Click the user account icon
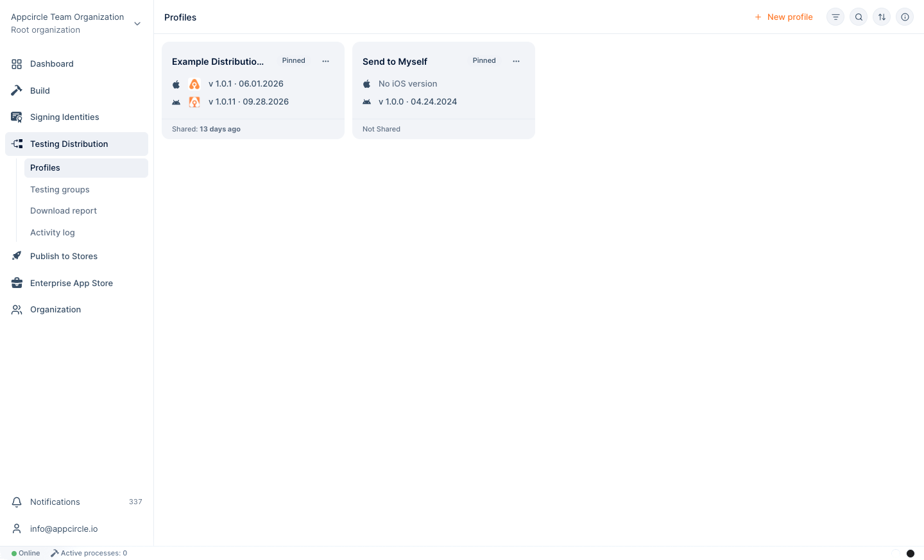Image resolution: width=924 pixels, height=560 pixels. 17,529
